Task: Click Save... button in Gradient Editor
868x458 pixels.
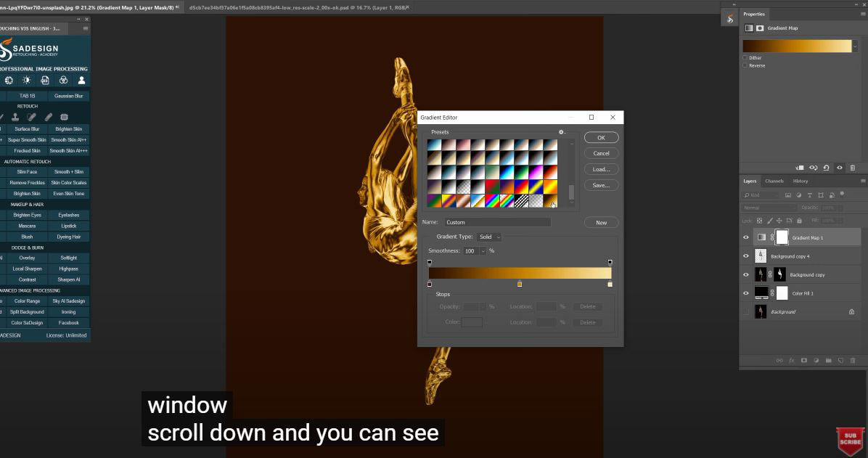Action: 601,186
